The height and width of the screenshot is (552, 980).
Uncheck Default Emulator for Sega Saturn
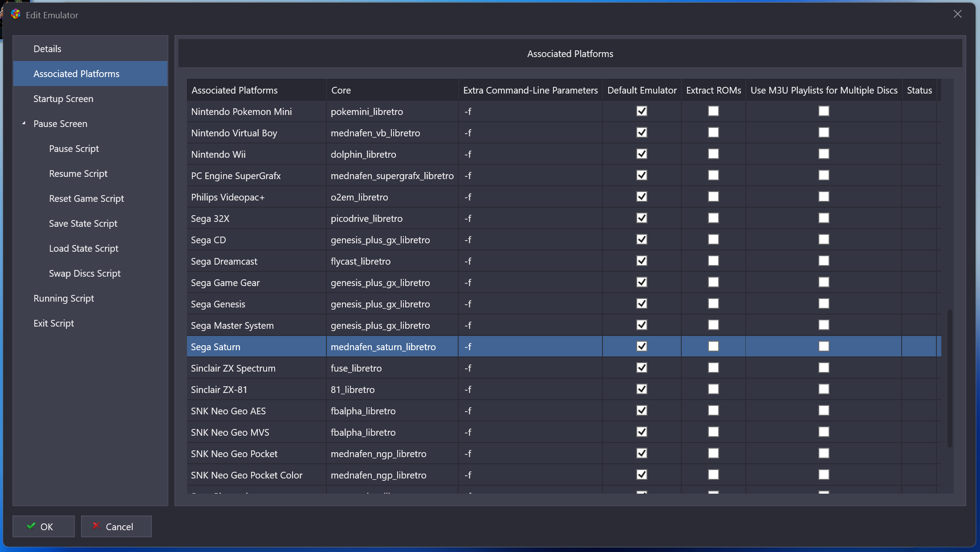(642, 346)
